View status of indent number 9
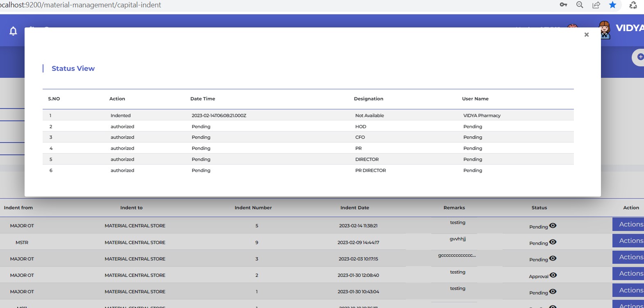The width and height of the screenshot is (644, 308). pos(553,242)
